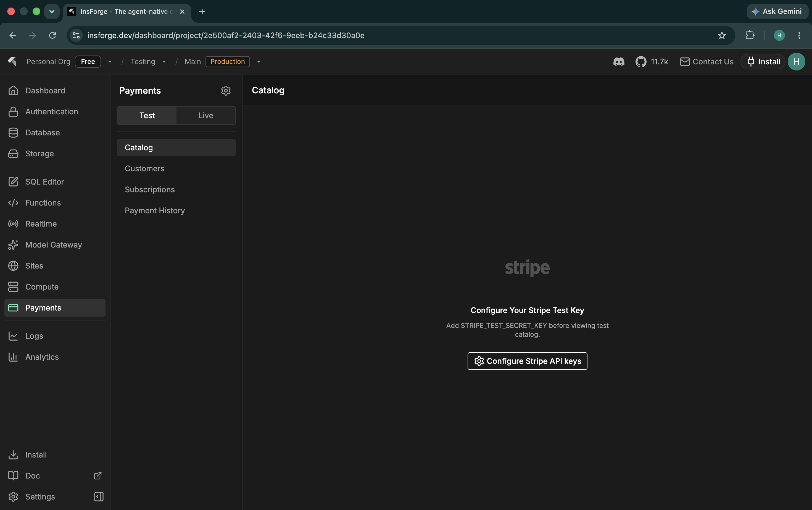Open Payment History menu item
The image size is (812, 510).
(x=176, y=211)
